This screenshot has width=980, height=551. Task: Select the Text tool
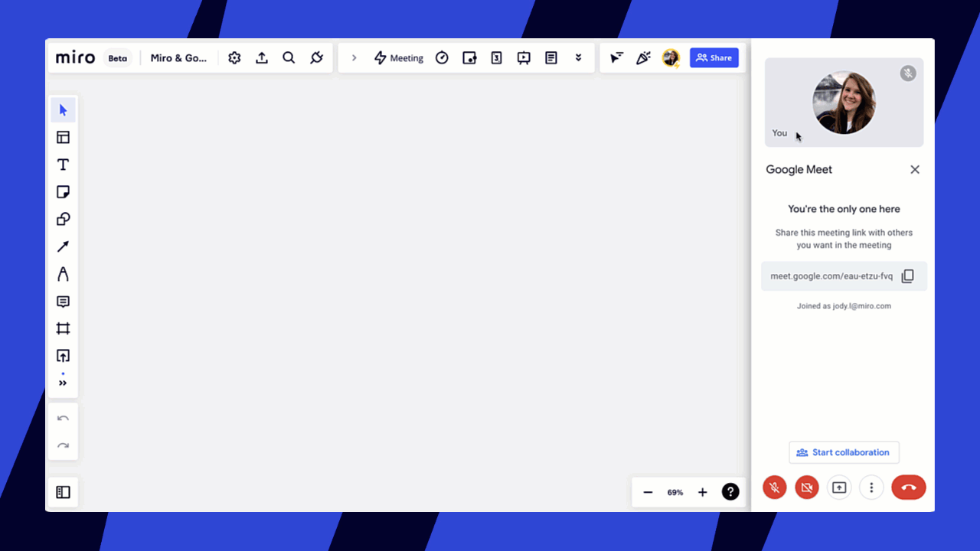(63, 164)
